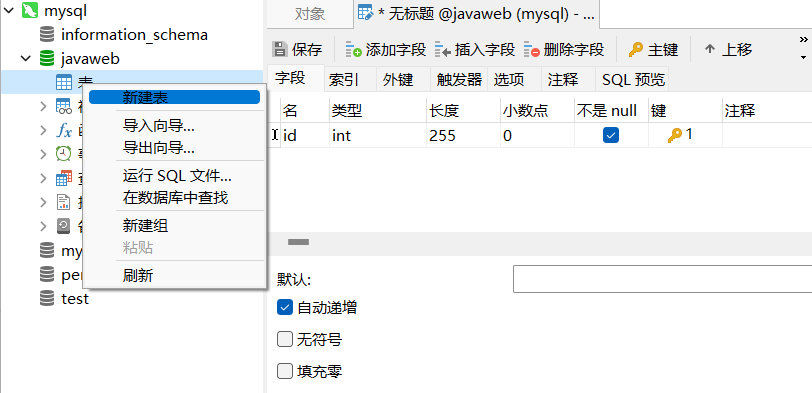Enable the 填充零 checkbox

(285, 371)
